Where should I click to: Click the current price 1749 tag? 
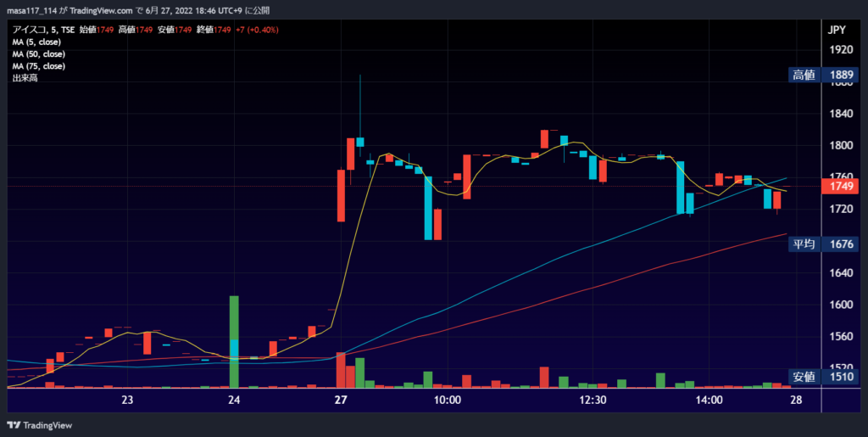(840, 187)
